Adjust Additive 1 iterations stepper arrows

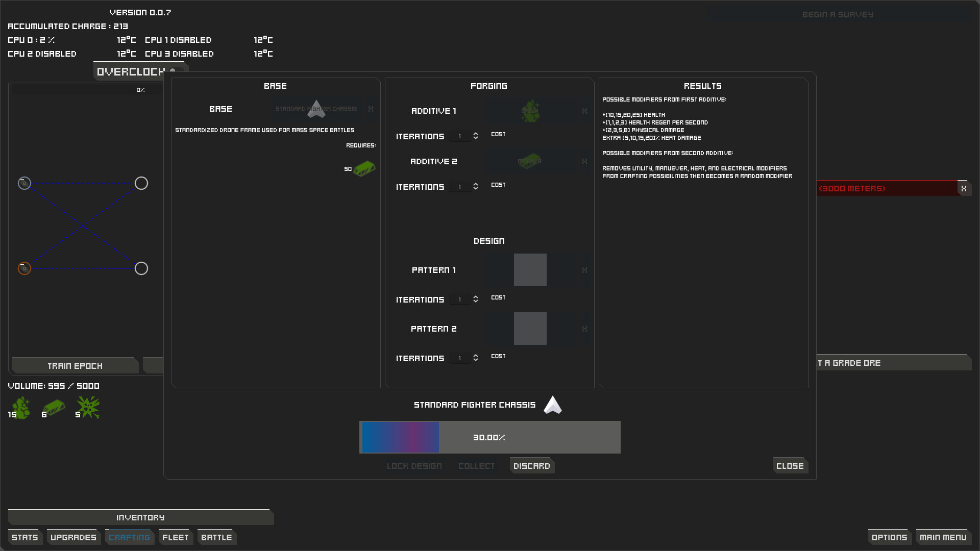click(x=475, y=136)
